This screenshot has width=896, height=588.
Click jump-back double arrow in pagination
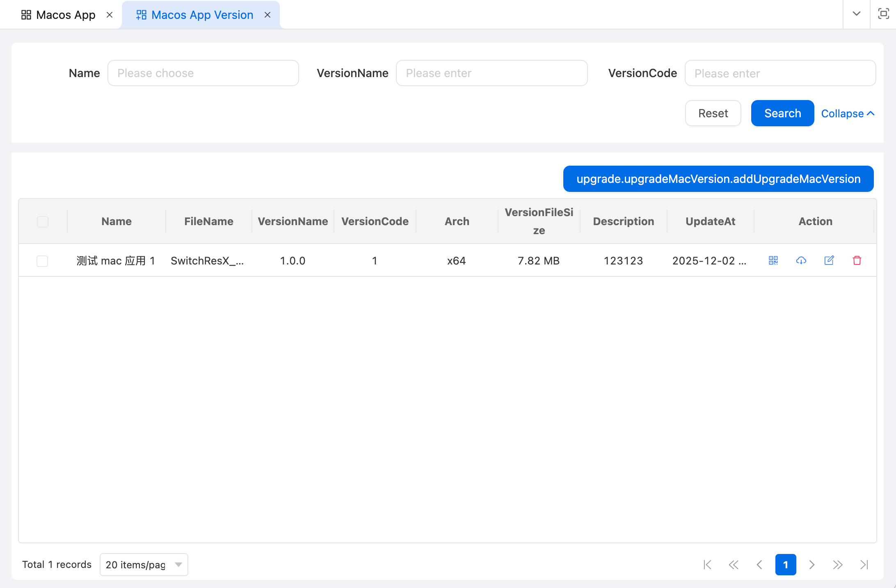pyautogui.click(x=734, y=565)
